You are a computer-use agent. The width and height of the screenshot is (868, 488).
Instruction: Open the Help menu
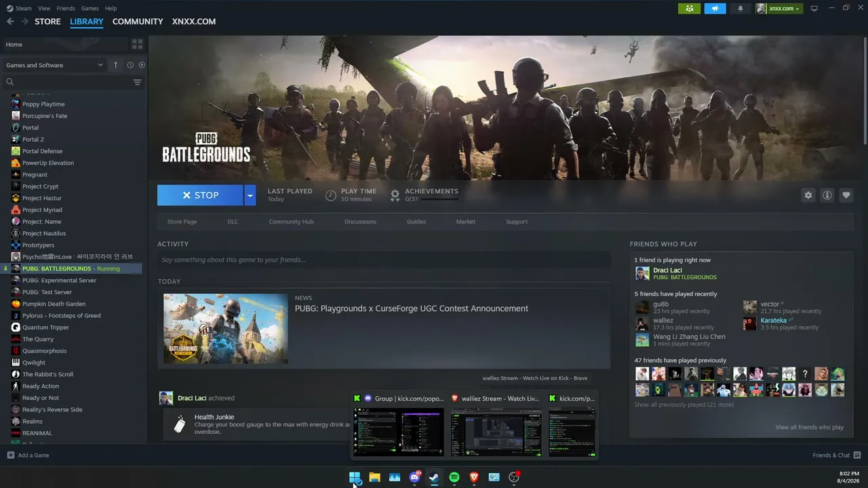click(111, 8)
